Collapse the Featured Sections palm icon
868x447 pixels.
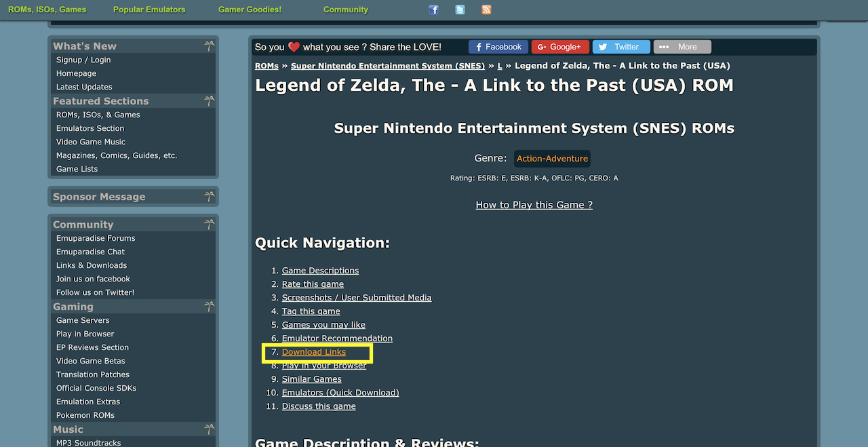(x=210, y=101)
